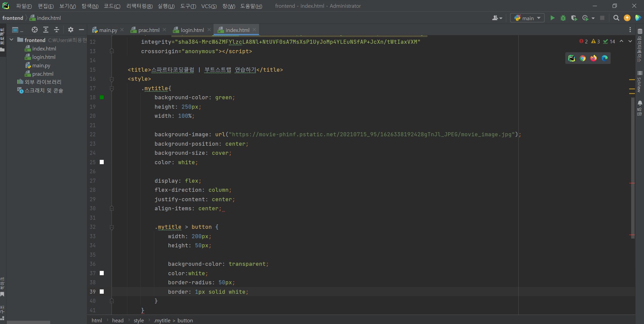Click the style breadcrumb at editor bottom
The image size is (644, 324).
coord(139,320)
